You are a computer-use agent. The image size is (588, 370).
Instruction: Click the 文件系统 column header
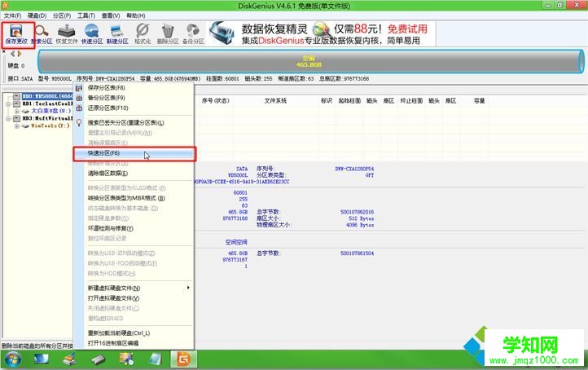(275, 100)
